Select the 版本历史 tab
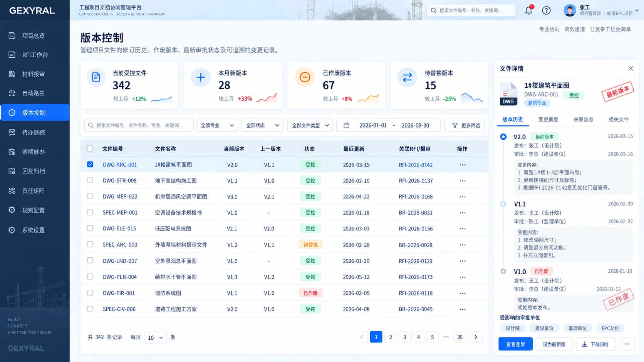Image resolution: width=644 pixels, height=362 pixels. pos(513,119)
